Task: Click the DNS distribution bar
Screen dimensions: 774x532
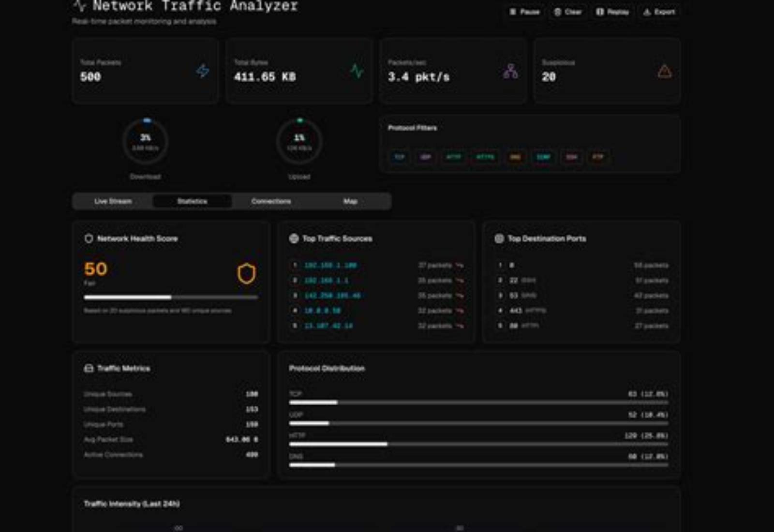Action: coord(478,465)
